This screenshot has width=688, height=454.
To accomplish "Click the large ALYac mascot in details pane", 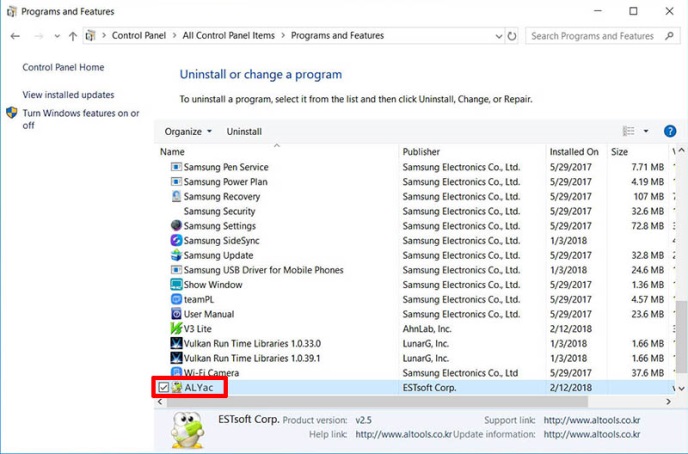I will click(x=187, y=429).
